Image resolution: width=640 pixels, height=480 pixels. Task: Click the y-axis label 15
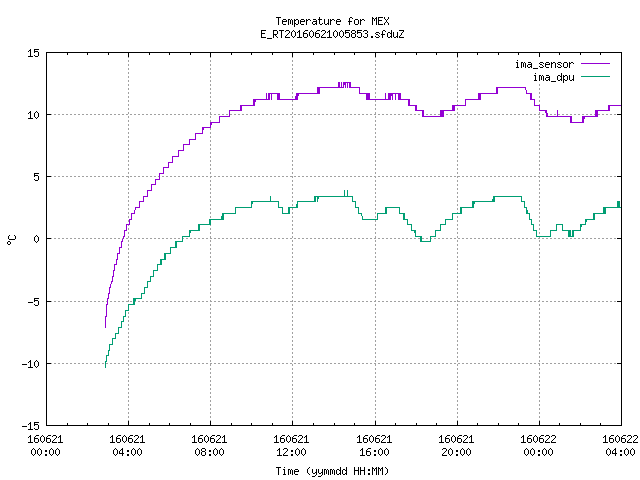tap(33, 53)
